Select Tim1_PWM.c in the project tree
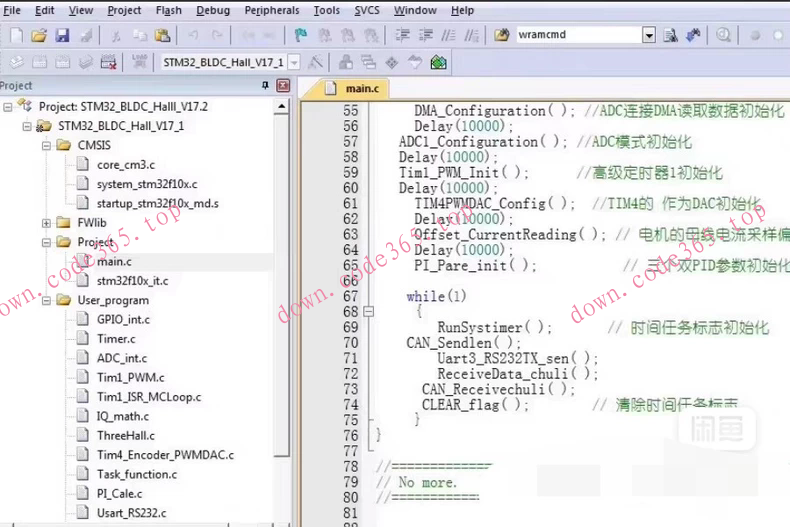790x527 pixels. (130, 377)
